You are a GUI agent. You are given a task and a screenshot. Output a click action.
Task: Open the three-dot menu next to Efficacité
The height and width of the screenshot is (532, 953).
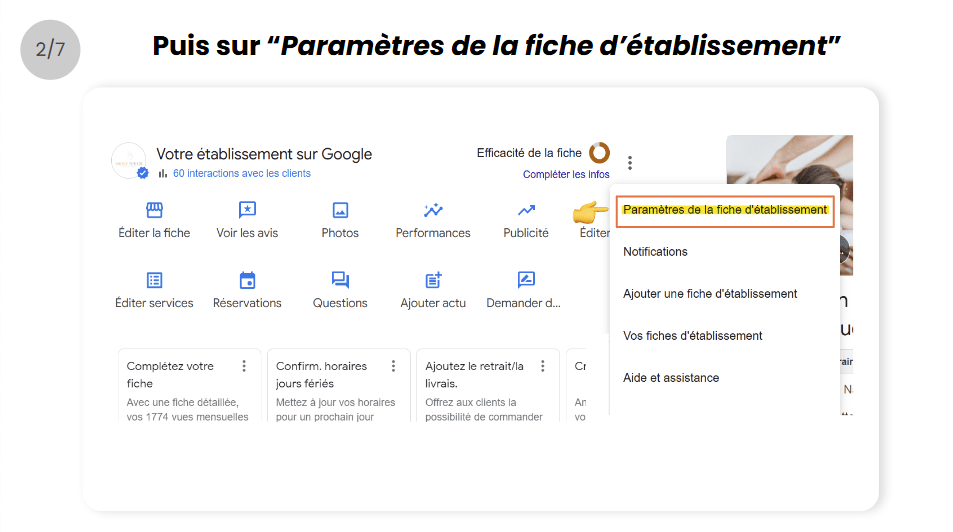pyautogui.click(x=630, y=163)
